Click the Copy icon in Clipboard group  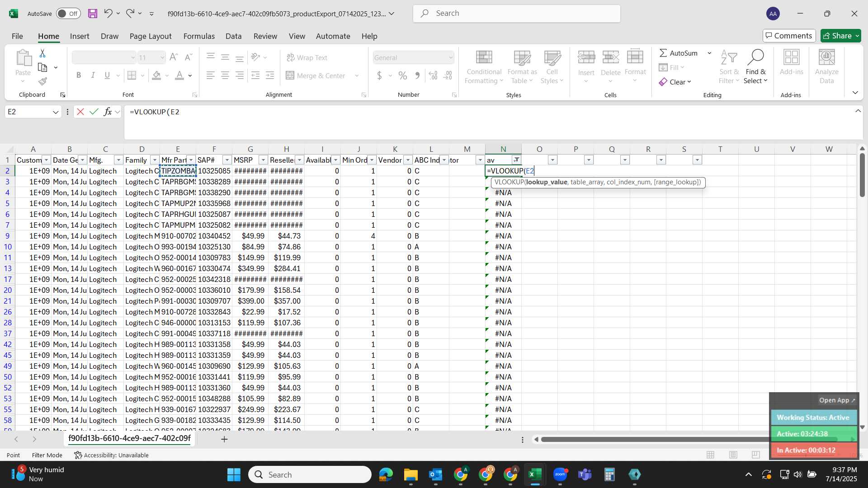pyautogui.click(x=42, y=67)
